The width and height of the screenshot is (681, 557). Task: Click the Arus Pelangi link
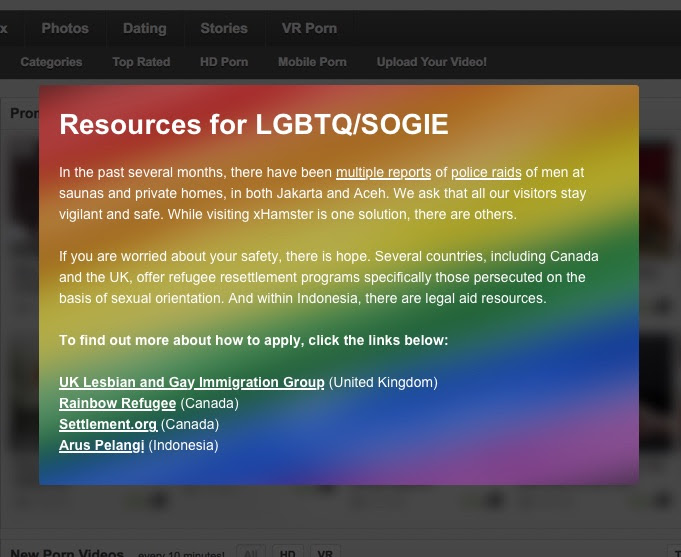pos(101,445)
